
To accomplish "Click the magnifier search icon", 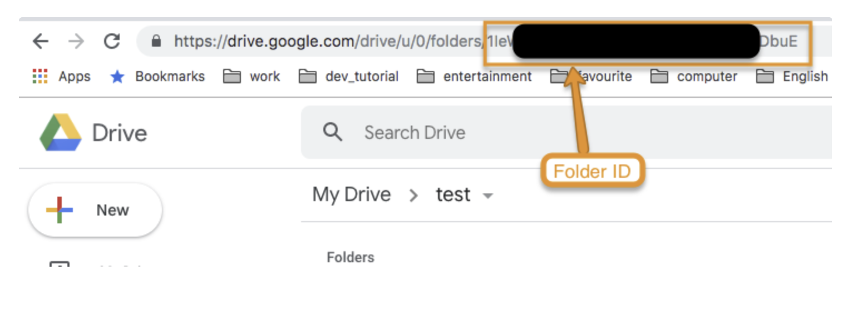I will click(333, 132).
